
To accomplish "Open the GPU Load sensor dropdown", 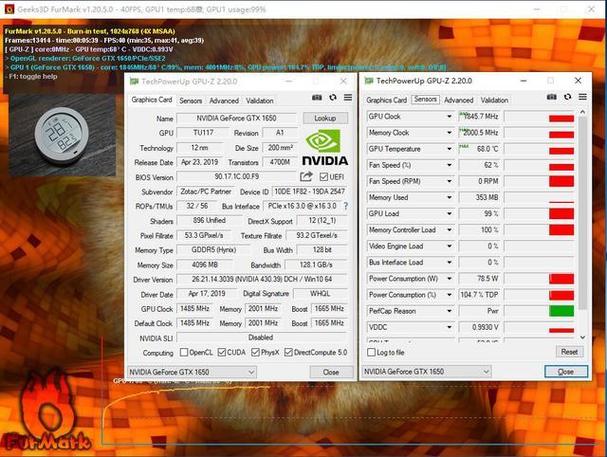I will click(449, 214).
